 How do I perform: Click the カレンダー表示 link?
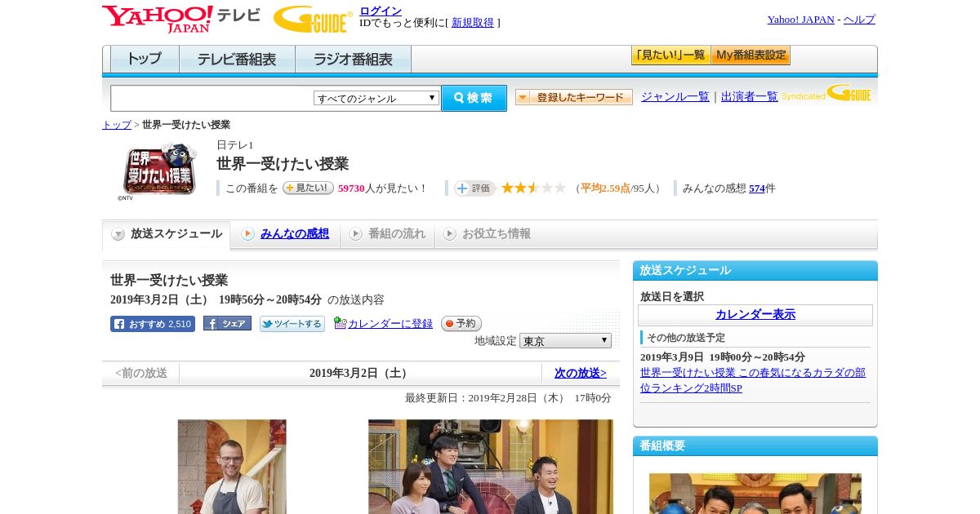(755, 315)
